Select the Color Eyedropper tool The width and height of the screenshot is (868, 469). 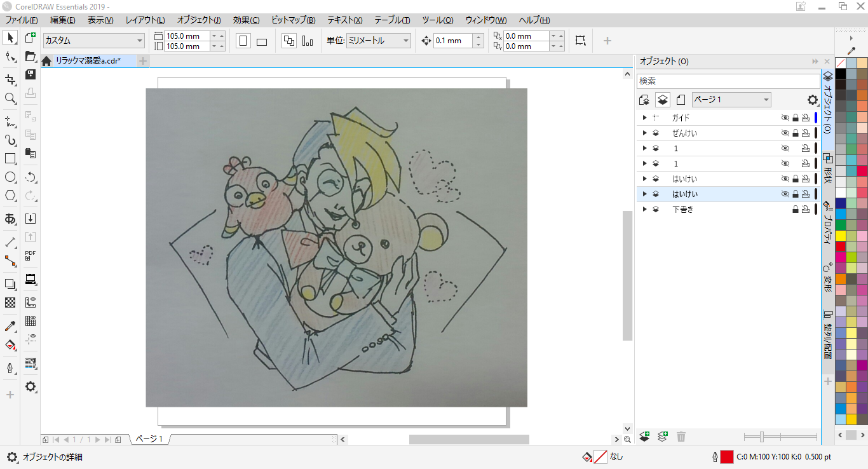coord(10,326)
